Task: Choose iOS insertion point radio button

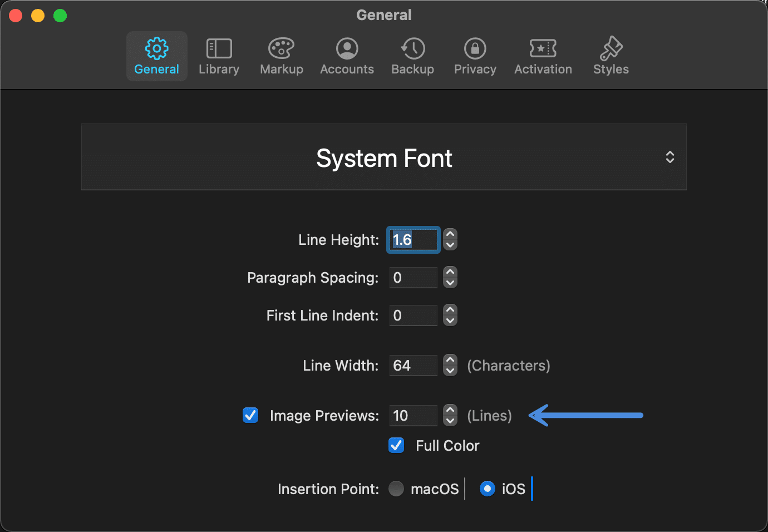Action: coord(488,489)
